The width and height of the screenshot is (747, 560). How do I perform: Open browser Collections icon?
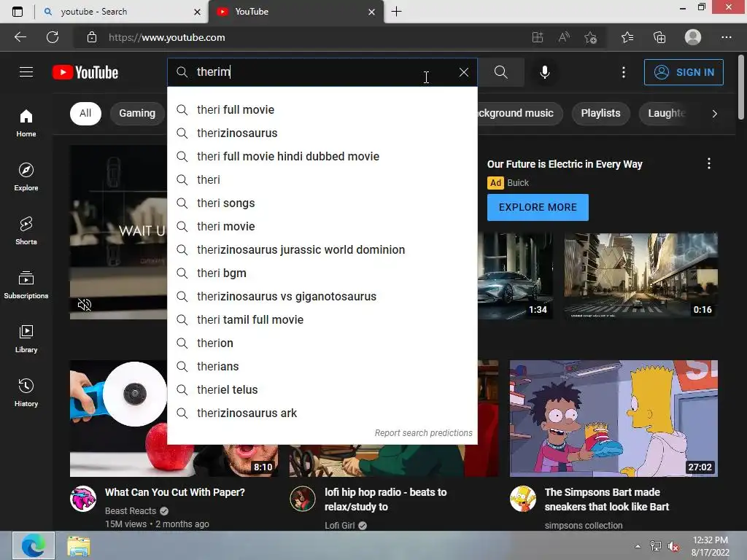[659, 37]
